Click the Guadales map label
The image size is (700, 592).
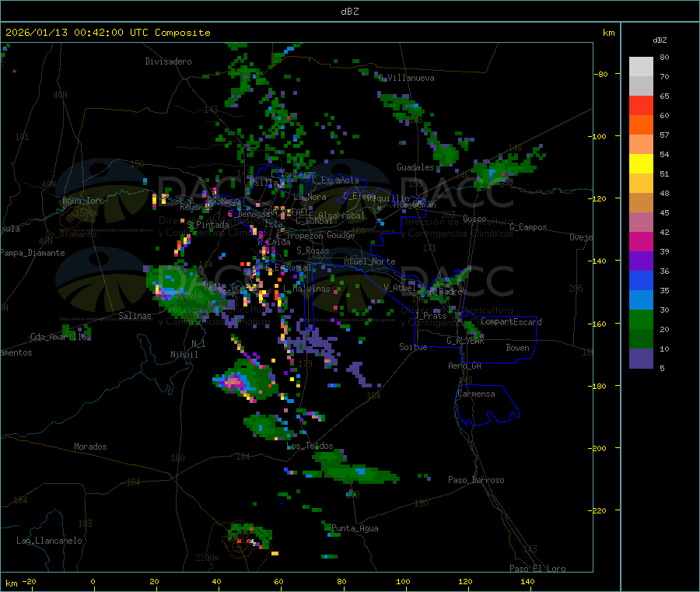(x=415, y=167)
